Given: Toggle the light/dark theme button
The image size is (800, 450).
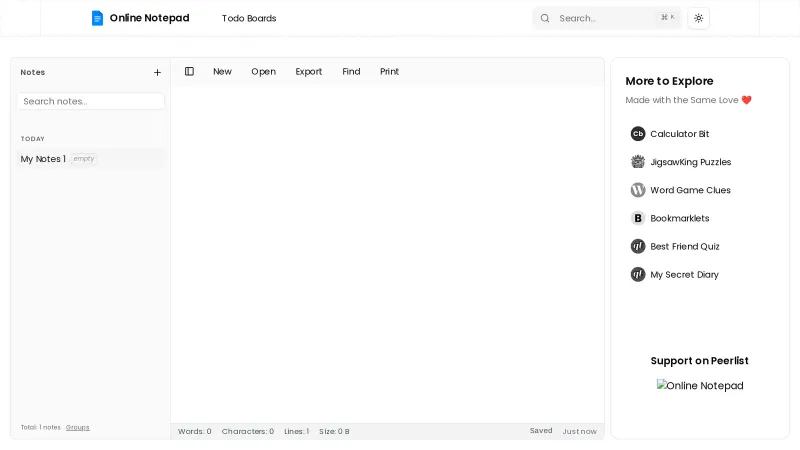Looking at the screenshot, I should pos(698,18).
